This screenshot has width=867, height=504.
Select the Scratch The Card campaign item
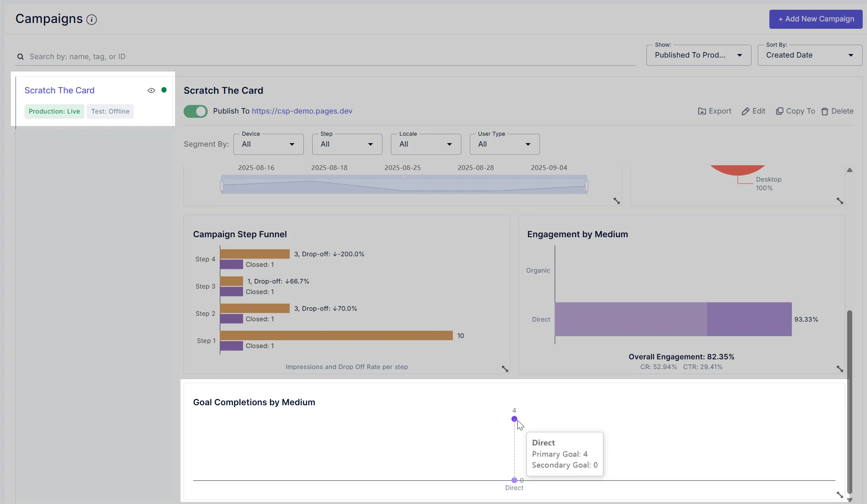tap(60, 90)
